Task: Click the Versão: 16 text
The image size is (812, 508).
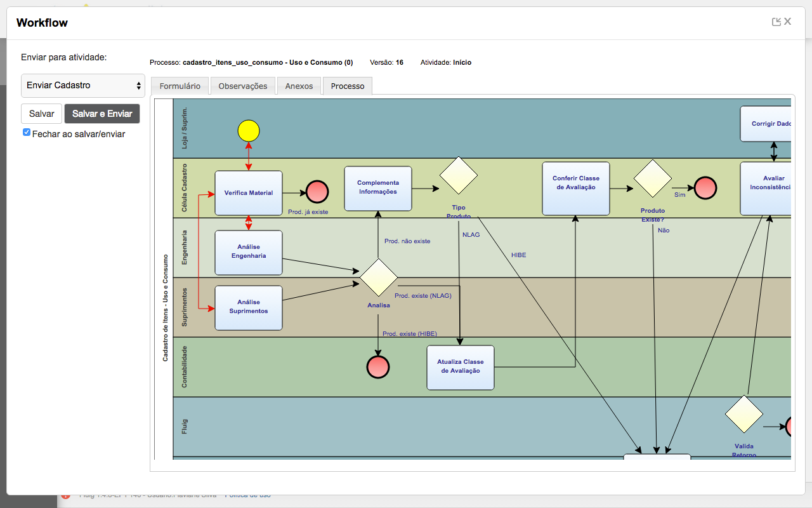Action: pyautogui.click(x=386, y=63)
